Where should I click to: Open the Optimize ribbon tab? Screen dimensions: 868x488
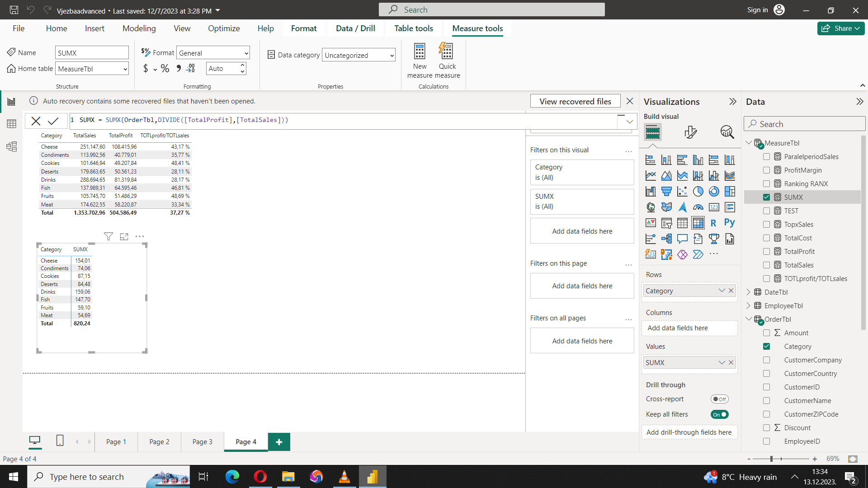224,28
